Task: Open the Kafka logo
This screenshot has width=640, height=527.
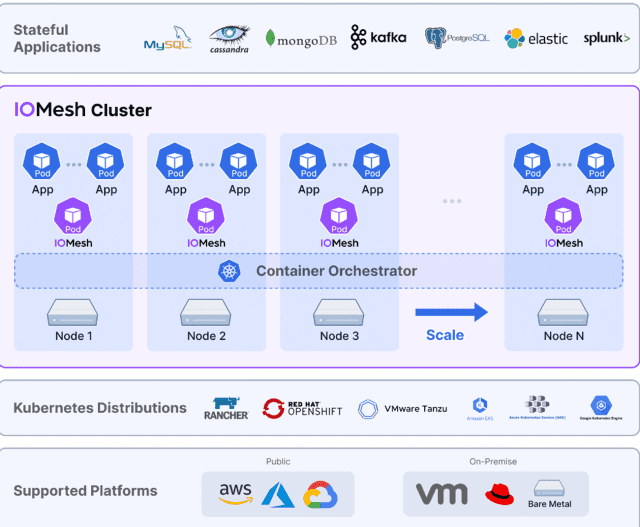Action: click(x=378, y=37)
